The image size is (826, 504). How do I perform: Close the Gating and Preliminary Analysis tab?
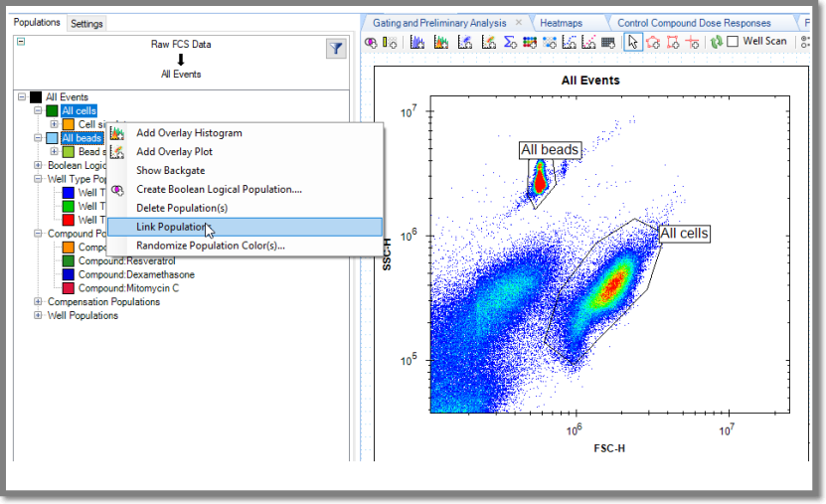coord(519,22)
